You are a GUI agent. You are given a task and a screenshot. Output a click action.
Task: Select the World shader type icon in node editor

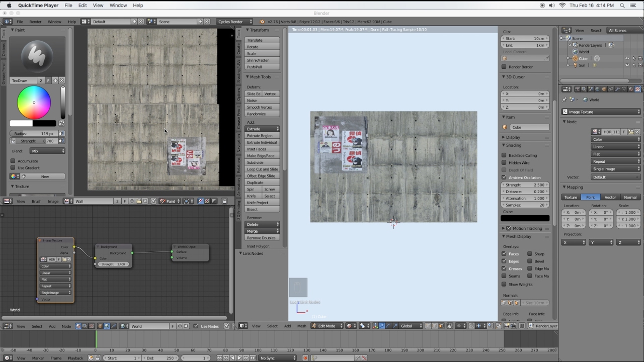tap(107, 326)
